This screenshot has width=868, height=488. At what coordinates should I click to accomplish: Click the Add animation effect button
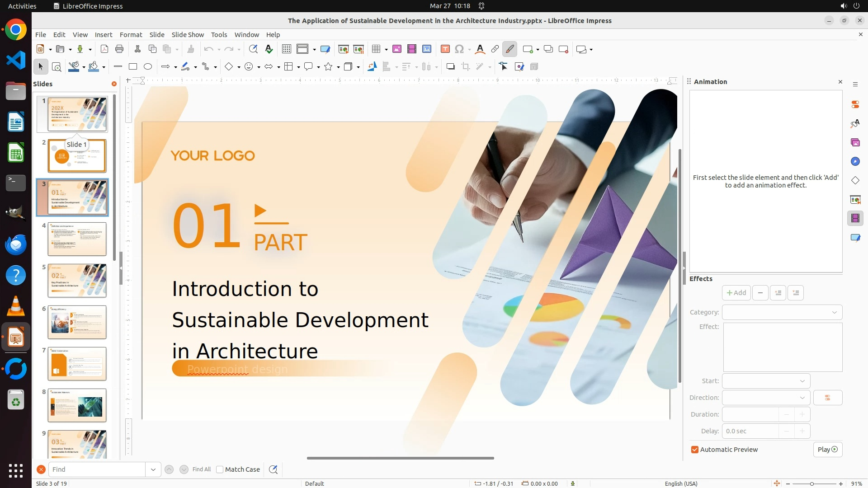point(736,293)
